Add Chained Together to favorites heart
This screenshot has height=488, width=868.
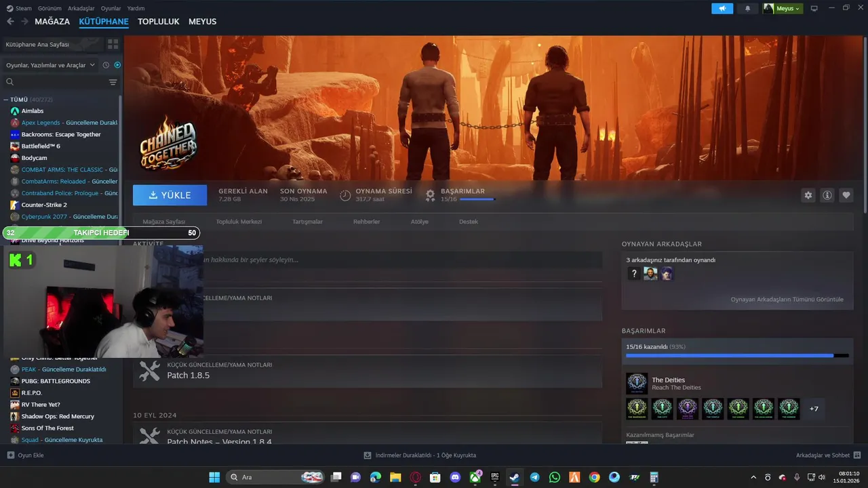[x=846, y=195]
